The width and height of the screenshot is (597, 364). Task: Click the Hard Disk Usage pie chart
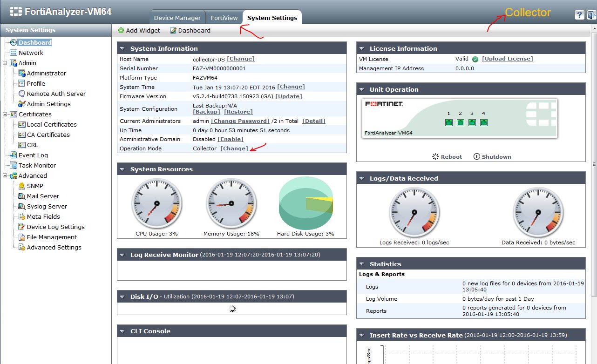pyautogui.click(x=306, y=203)
